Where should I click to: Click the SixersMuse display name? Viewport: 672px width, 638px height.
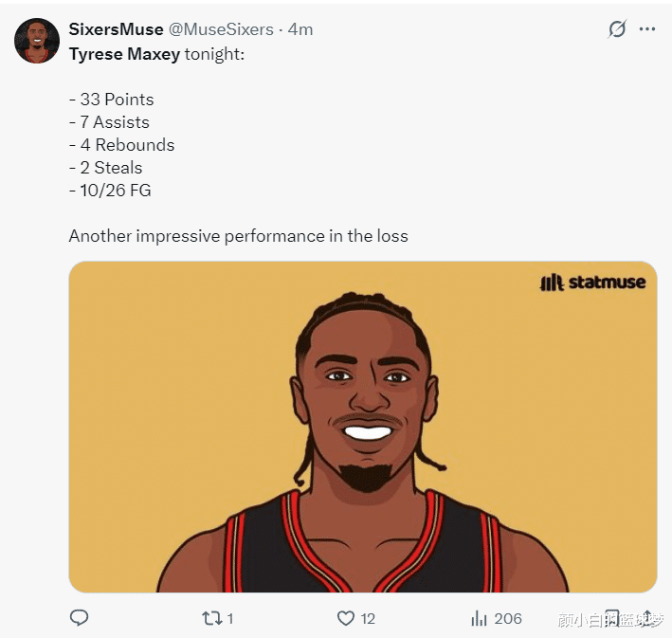[116, 29]
